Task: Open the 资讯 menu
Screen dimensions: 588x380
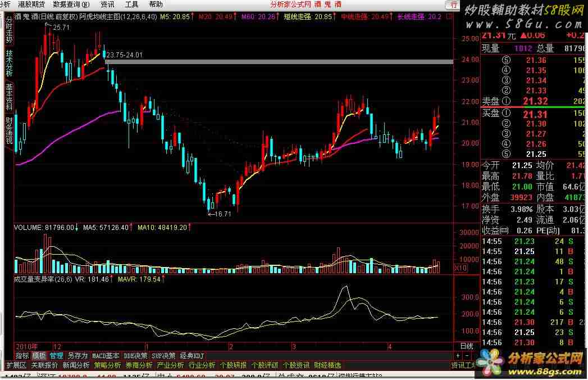Action: [x=107, y=4]
